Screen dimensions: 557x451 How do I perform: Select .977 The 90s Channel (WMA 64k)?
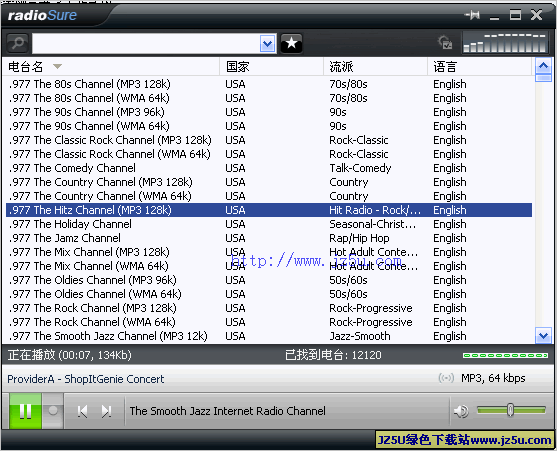269,126
